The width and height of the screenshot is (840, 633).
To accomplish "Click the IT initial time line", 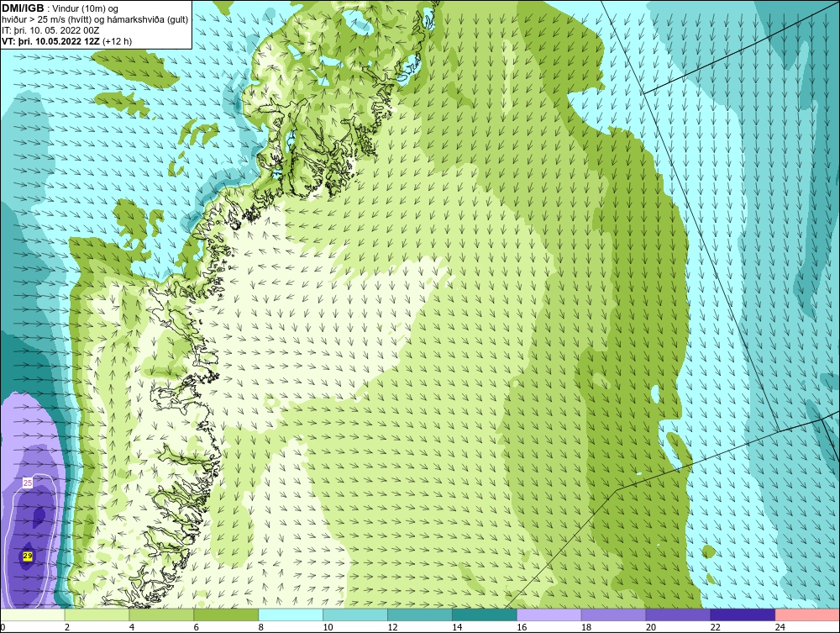I will pyautogui.click(x=50, y=30).
